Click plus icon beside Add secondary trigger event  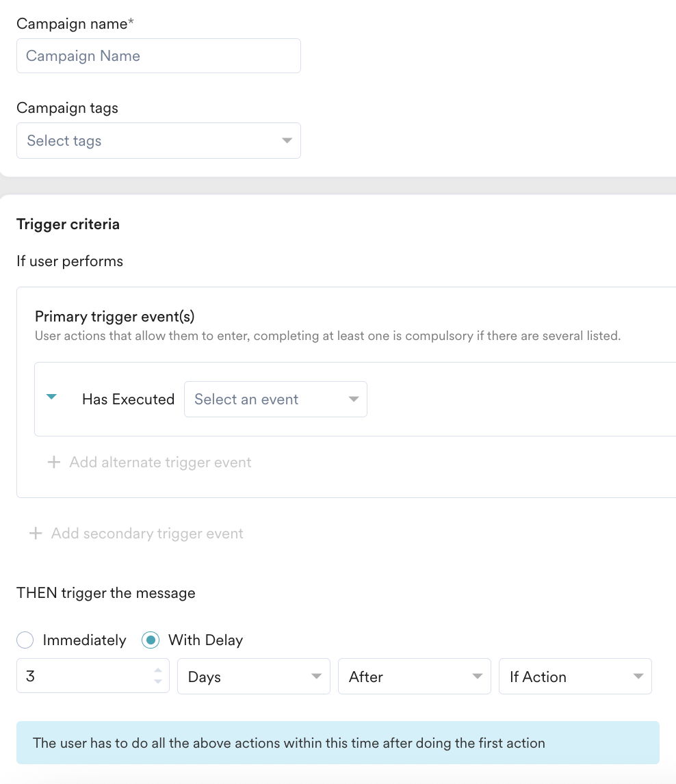(36, 533)
